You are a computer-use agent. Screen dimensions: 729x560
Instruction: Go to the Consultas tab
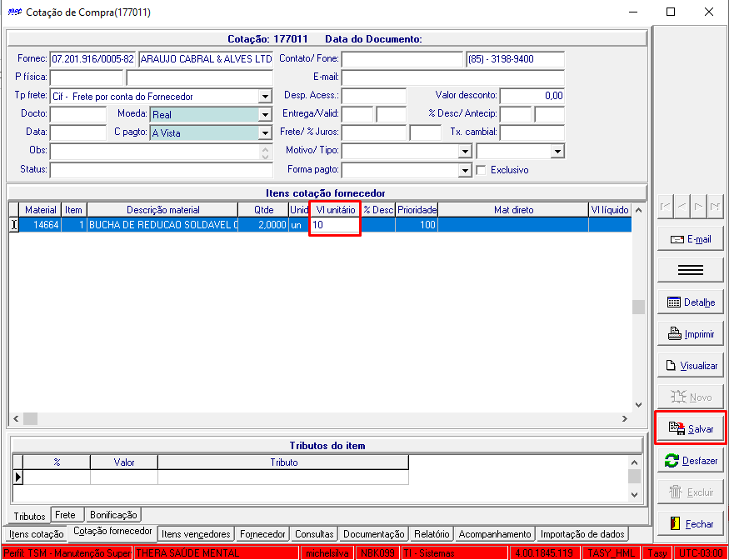tap(314, 534)
